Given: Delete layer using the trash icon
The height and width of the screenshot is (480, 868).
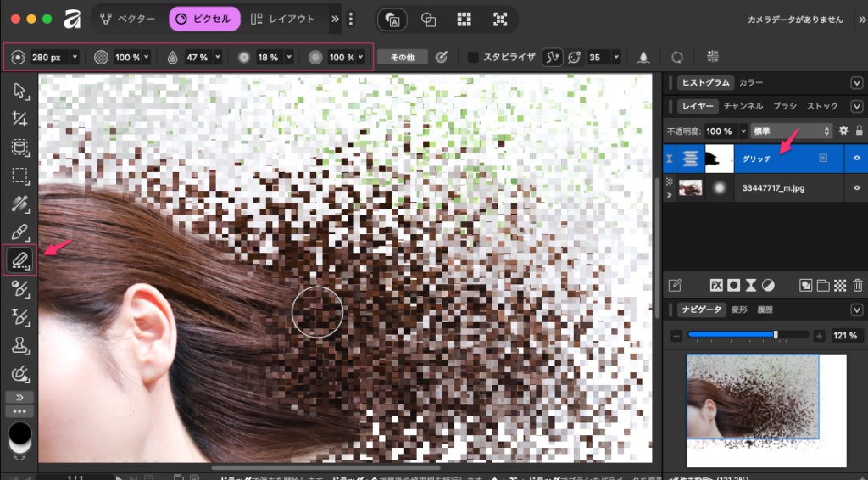Looking at the screenshot, I should (x=858, y=285).
